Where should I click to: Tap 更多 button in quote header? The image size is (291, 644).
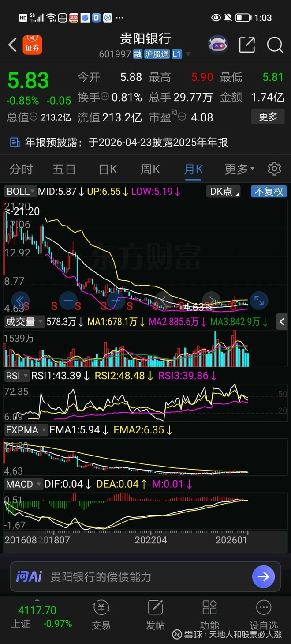[268, 117]
